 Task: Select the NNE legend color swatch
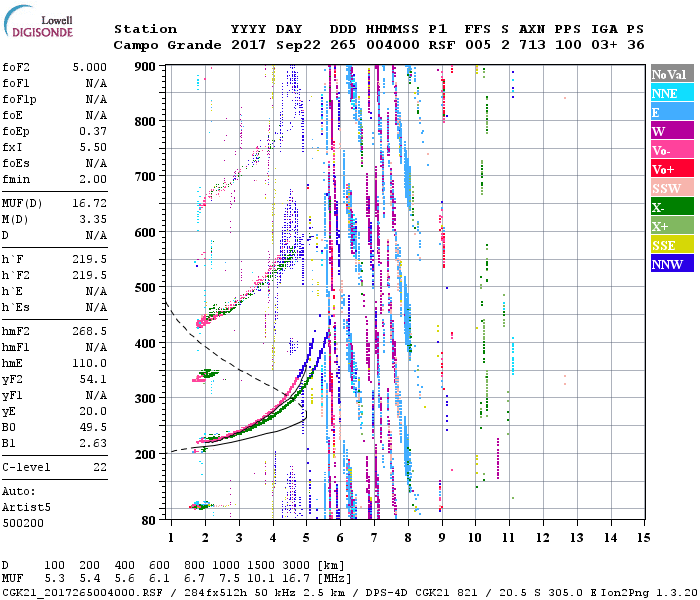(x=672, y=92)
